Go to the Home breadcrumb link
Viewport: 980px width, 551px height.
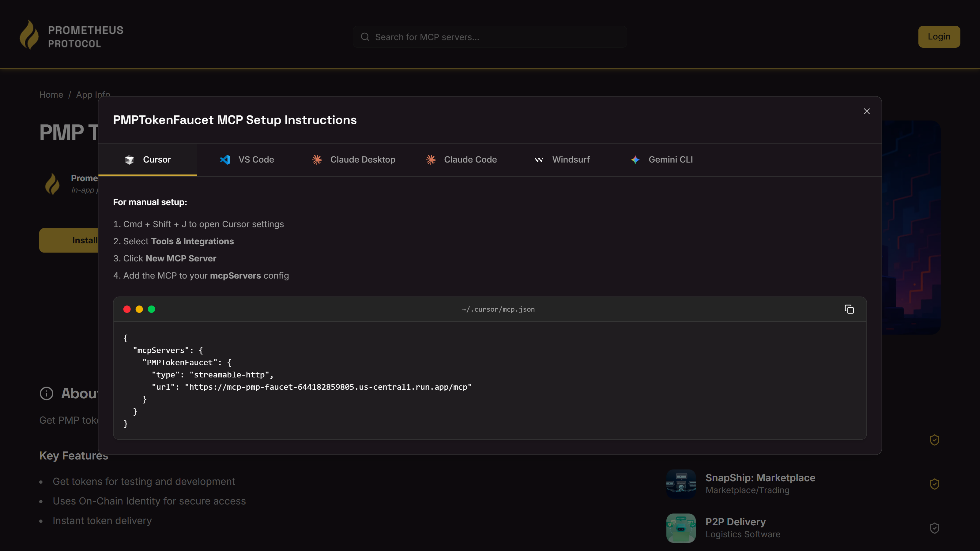pyautogui.click(x=51, y=95)
